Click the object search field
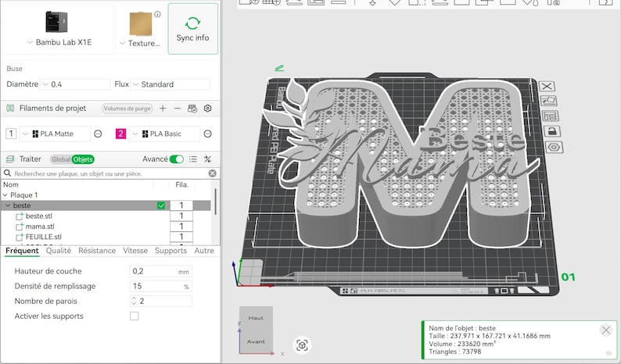Viewport: 621px width, 364px height. click(x=110, y=173)
